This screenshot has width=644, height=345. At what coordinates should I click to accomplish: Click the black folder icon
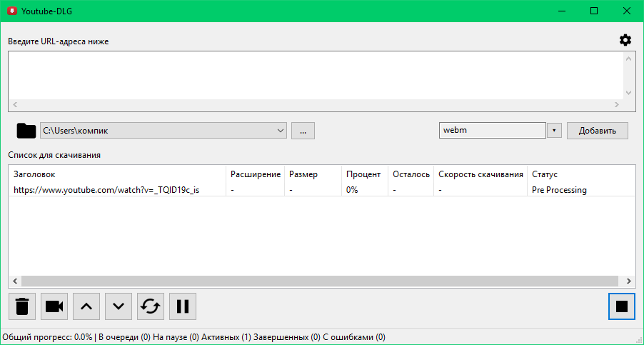pos(26,131)
